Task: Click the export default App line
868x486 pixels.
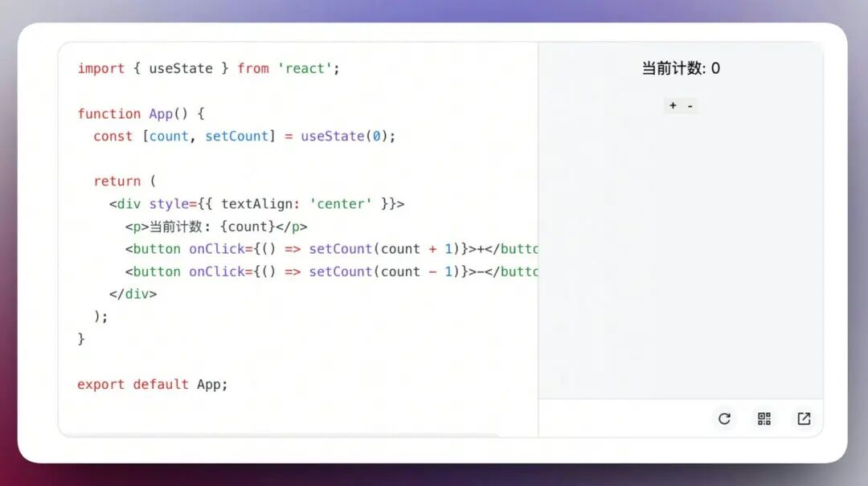Action: pyautogui.click(x=151, y=384)
